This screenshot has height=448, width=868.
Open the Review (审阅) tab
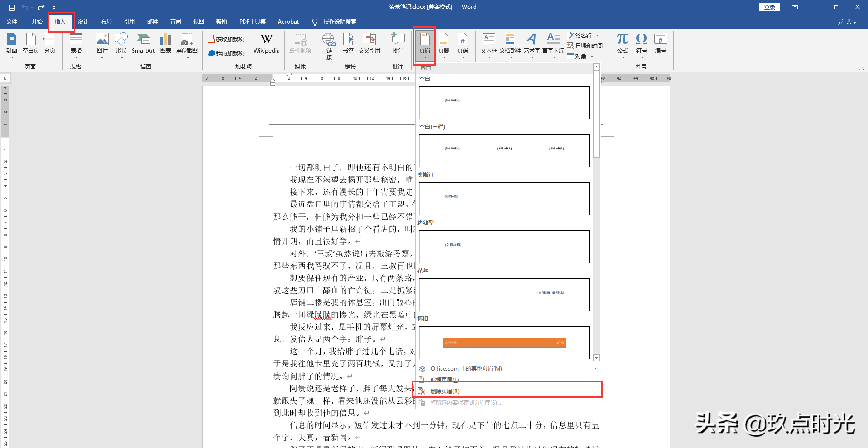176,22
